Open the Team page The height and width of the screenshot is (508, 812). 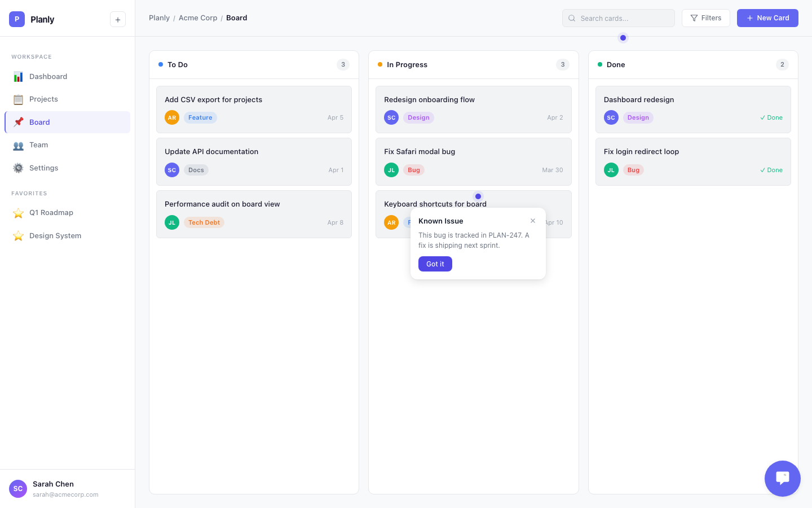38,145
